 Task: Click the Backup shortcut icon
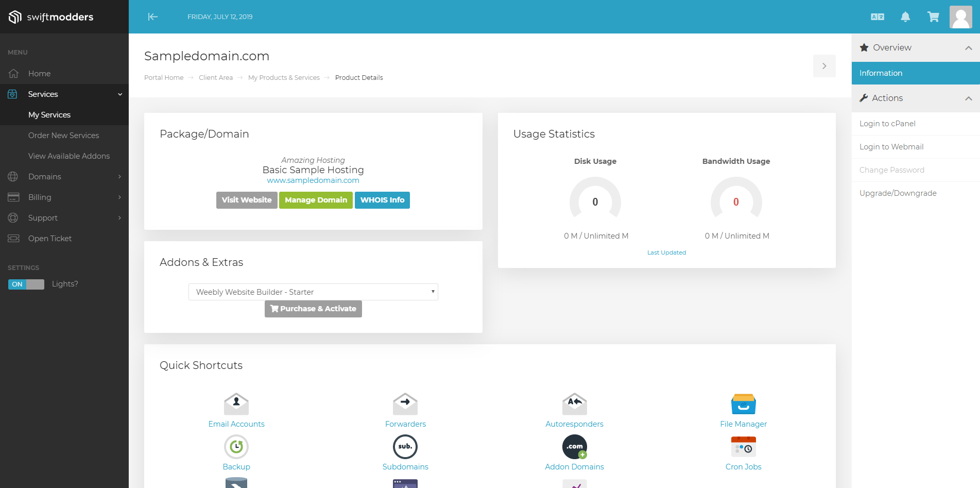[x=236, y=447]
